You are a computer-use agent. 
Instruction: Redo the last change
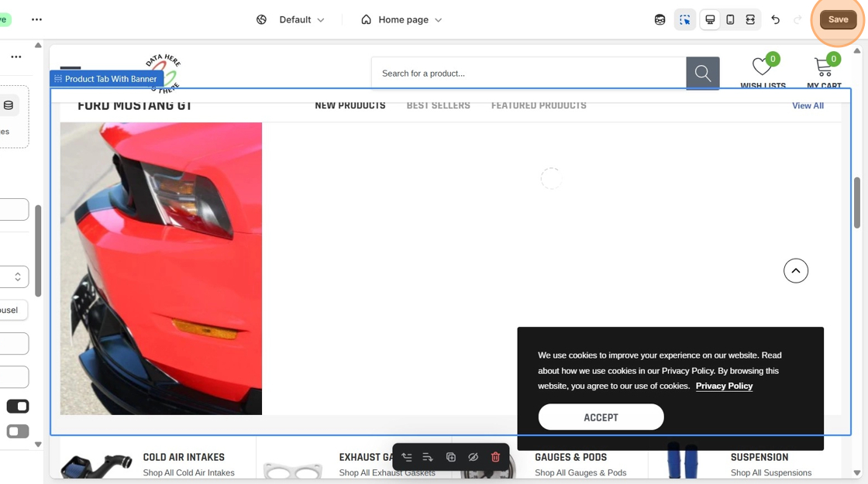coord(797,20)
